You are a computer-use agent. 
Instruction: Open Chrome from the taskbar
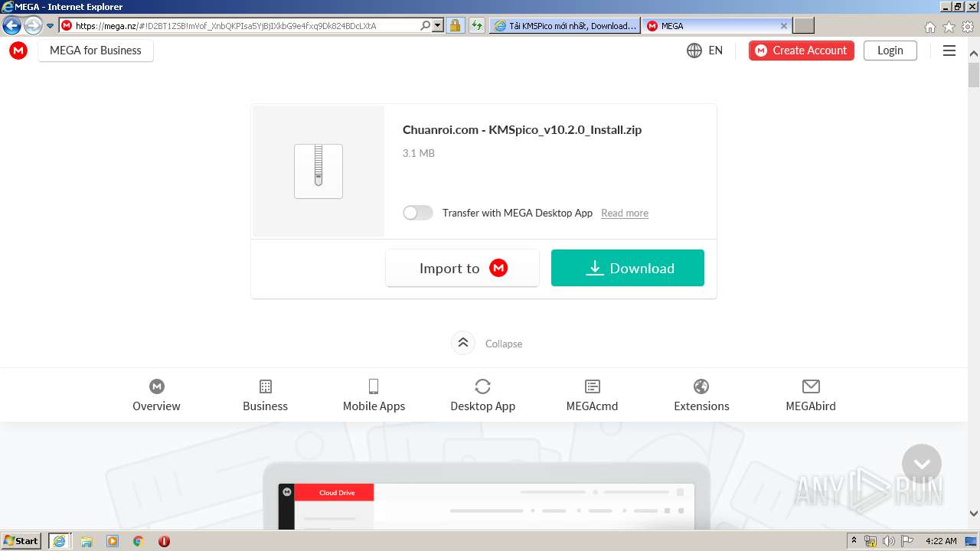coord(139,541)
